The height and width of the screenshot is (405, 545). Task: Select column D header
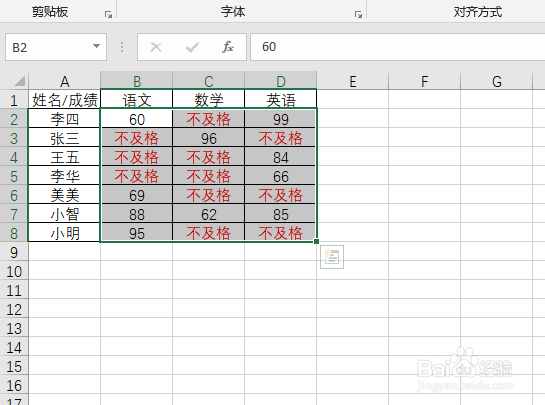[x=280, y=81]
